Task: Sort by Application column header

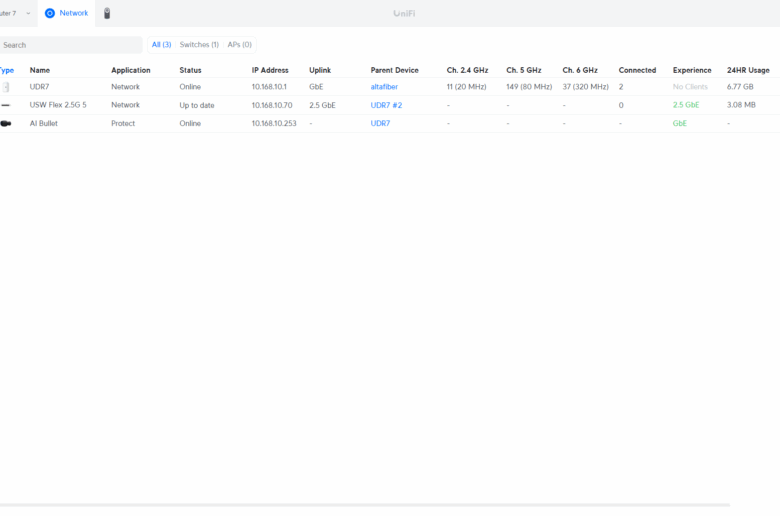Action: tap(131, 70)
